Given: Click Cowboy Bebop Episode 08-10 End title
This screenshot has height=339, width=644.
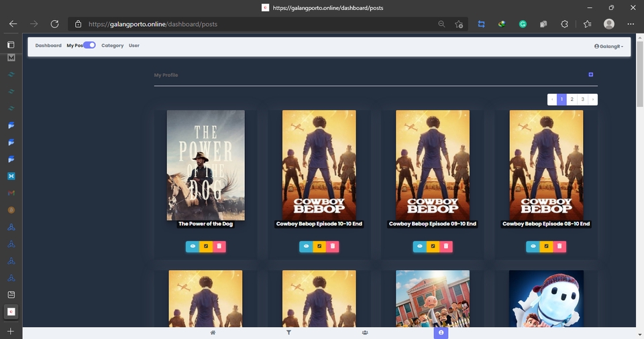Looking at the screenshot, I should [x=546, y=224].
